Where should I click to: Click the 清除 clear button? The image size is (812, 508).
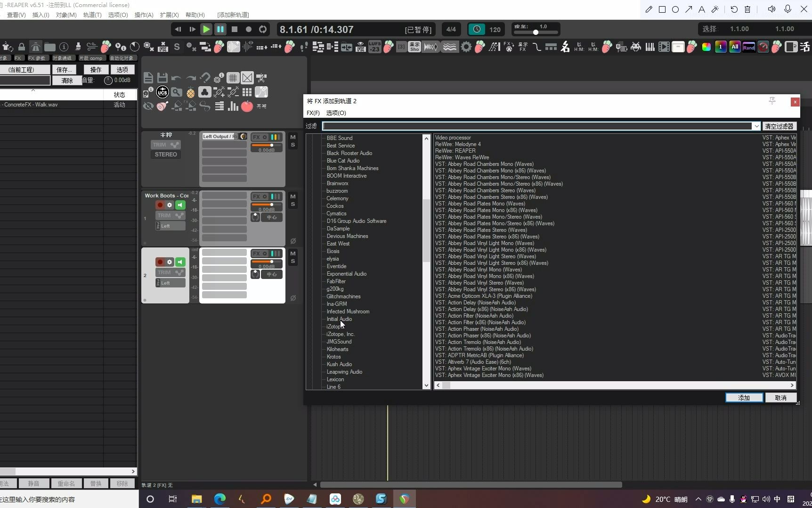coord(67,81)
